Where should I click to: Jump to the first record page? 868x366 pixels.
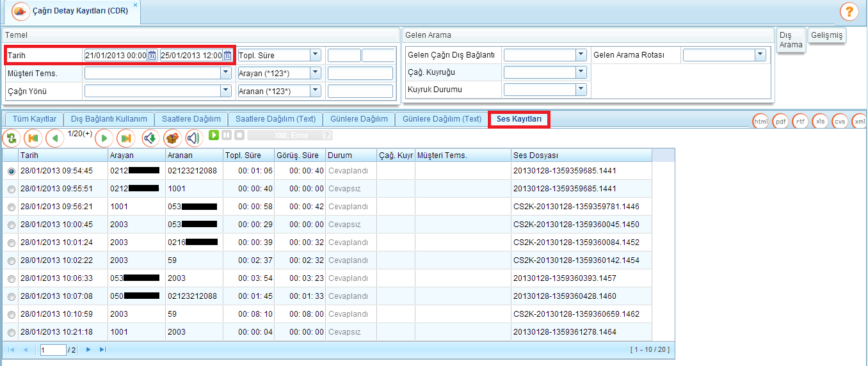(x=33, y=138)
